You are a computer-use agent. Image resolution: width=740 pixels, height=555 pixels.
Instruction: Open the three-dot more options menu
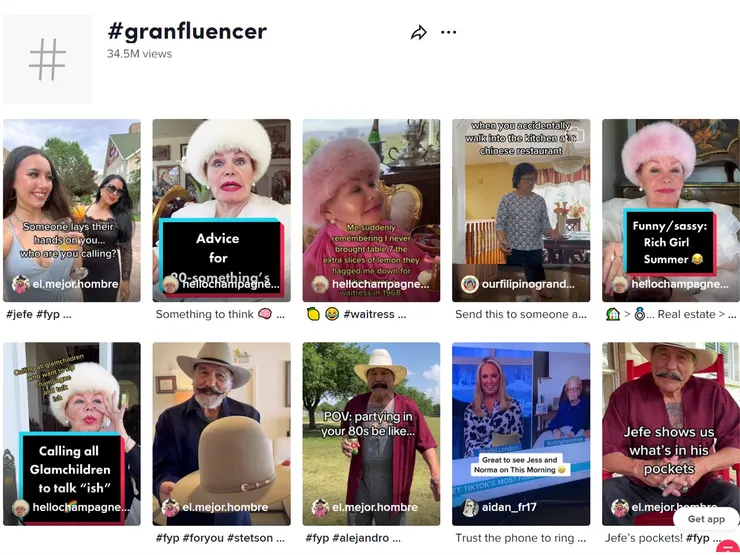448,32
